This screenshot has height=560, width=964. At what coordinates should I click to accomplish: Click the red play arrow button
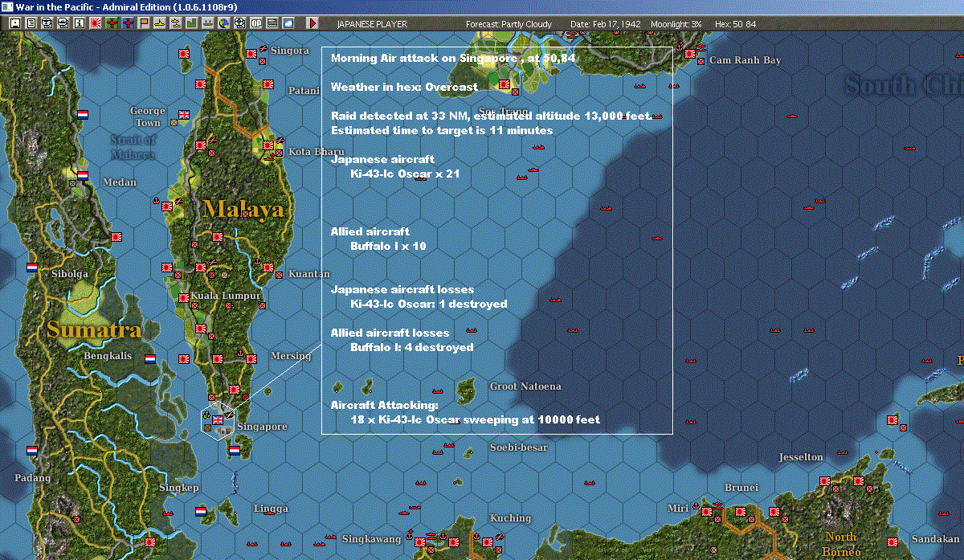[x=312, y=24]
